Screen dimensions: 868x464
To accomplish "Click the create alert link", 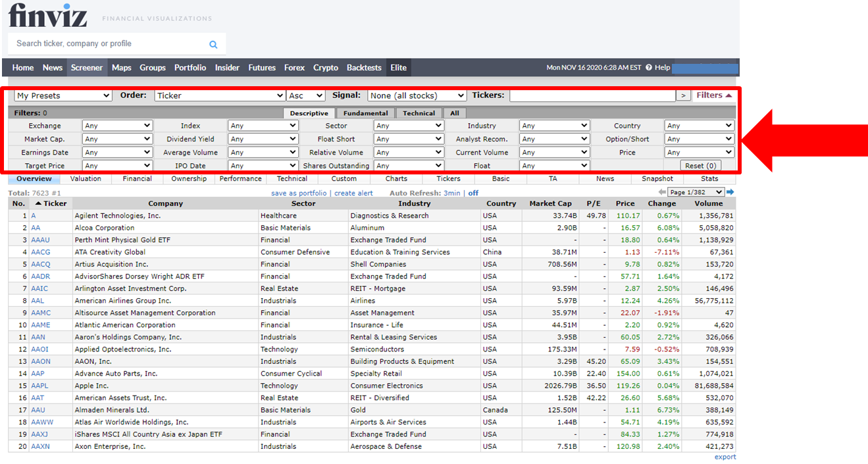I will [353, 193].
